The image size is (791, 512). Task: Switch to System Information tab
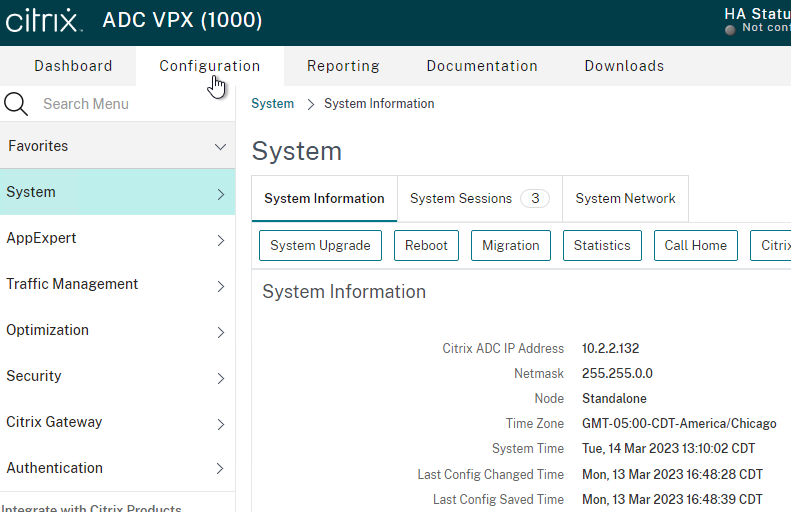click(324, 199)
